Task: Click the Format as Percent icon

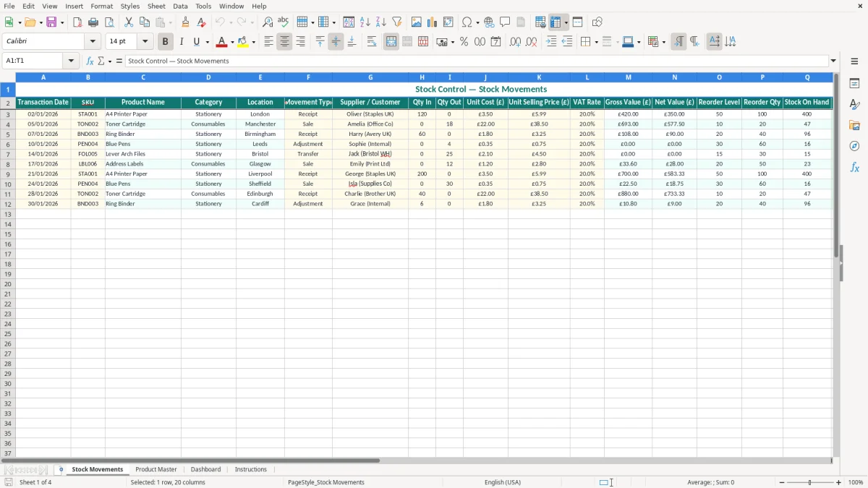Action: click(x=464, y=42)
